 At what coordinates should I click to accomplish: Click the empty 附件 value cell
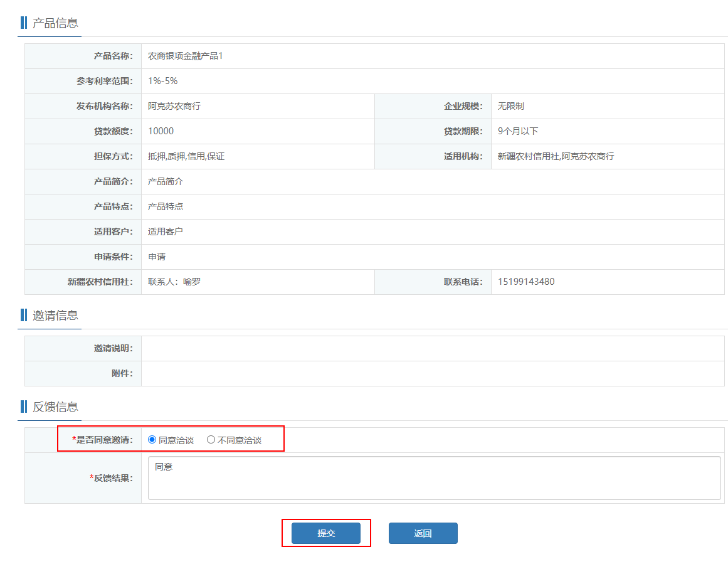433,373
